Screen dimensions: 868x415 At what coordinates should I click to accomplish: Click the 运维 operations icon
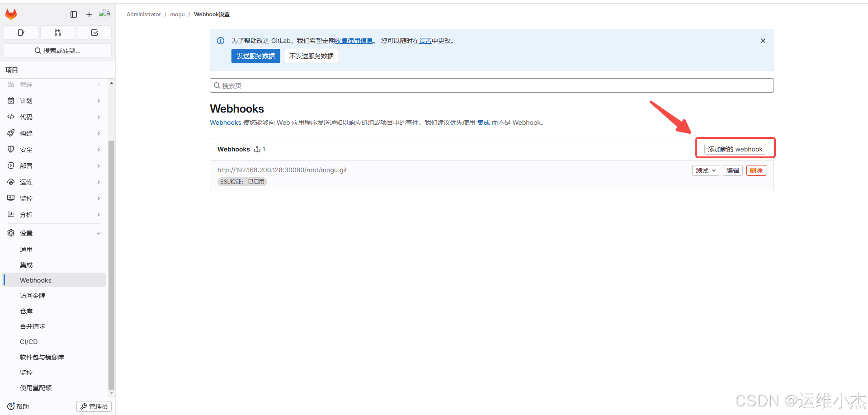pyautogui.click(x=11, y=182)
